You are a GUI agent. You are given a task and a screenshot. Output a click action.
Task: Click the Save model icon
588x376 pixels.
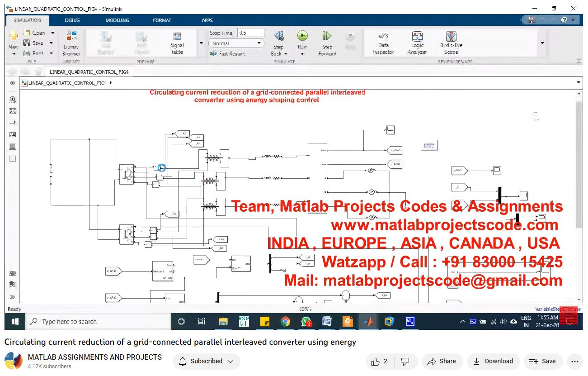26,43
